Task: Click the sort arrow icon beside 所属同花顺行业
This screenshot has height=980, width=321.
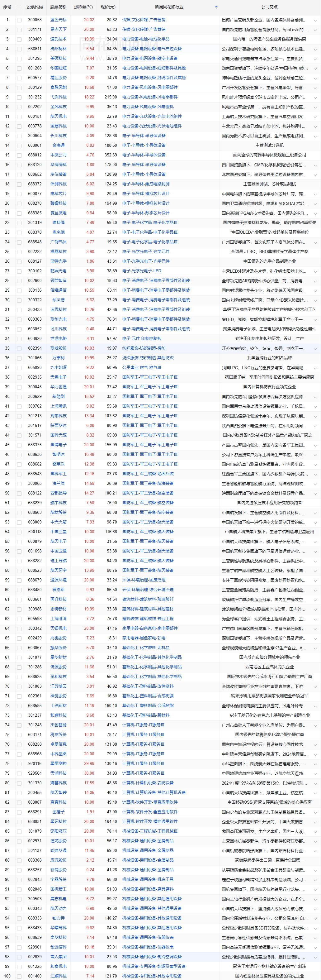Action: coord(216,7)
